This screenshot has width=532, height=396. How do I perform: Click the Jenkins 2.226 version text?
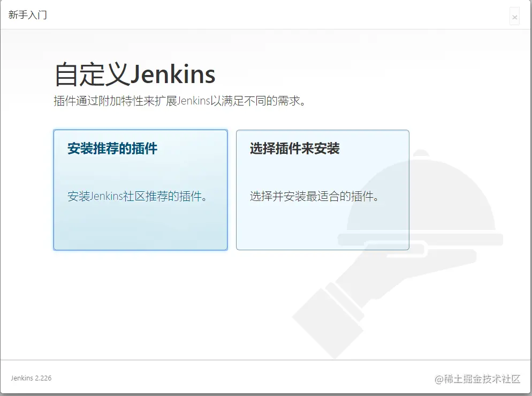pyautogui.click(x=31, y=378)
